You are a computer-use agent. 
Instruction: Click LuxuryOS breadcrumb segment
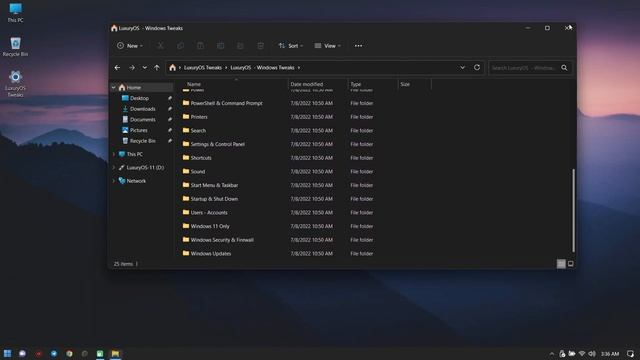pyautogui.click(x=240, y=68)
